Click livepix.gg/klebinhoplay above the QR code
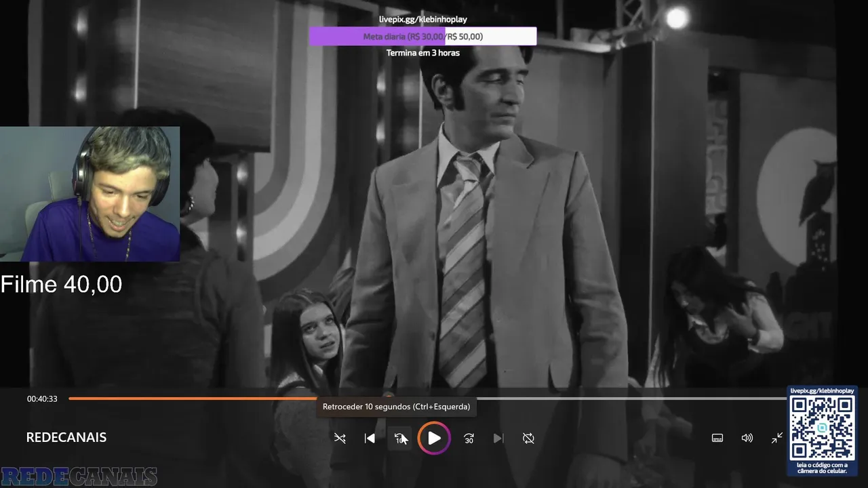Viewport: 868px width, 488px height. [x=822, y=391]
